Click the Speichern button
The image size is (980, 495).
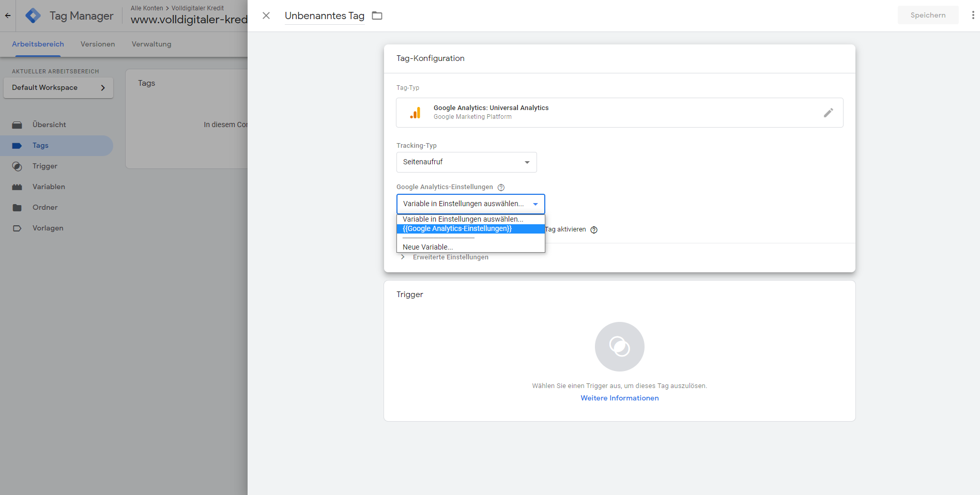click(x=928, y=16)
